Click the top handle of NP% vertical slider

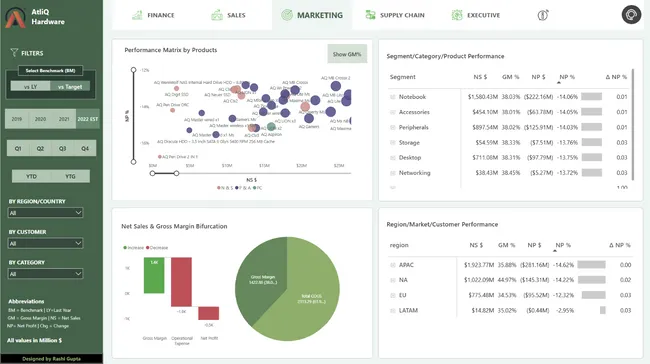(x=133, y=70)
